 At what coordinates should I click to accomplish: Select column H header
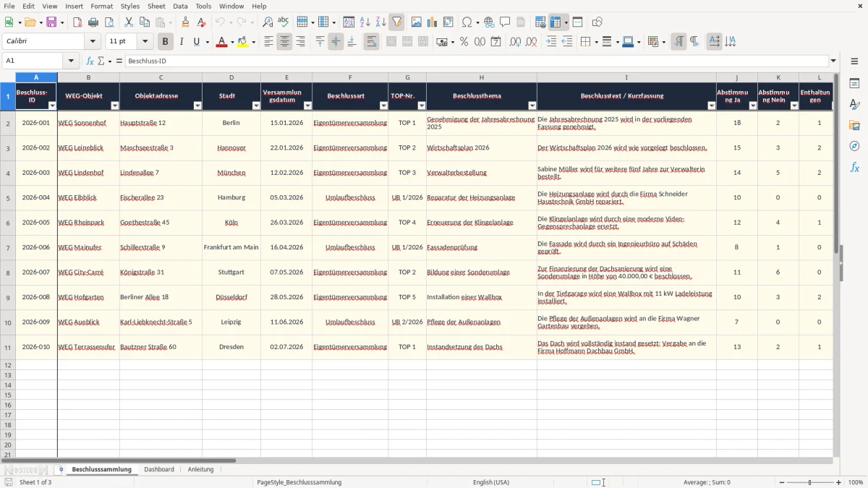(x=481, y=77)
